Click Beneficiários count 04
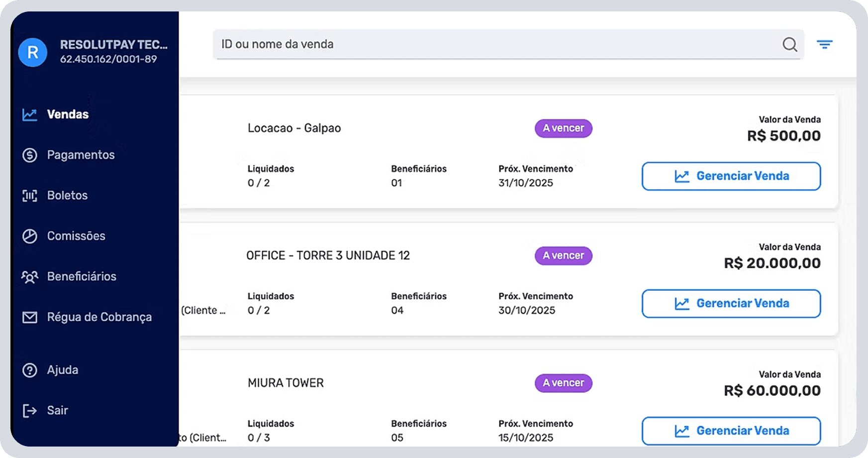Viewport: 868px width, 458px height. (x=397, y=311)
